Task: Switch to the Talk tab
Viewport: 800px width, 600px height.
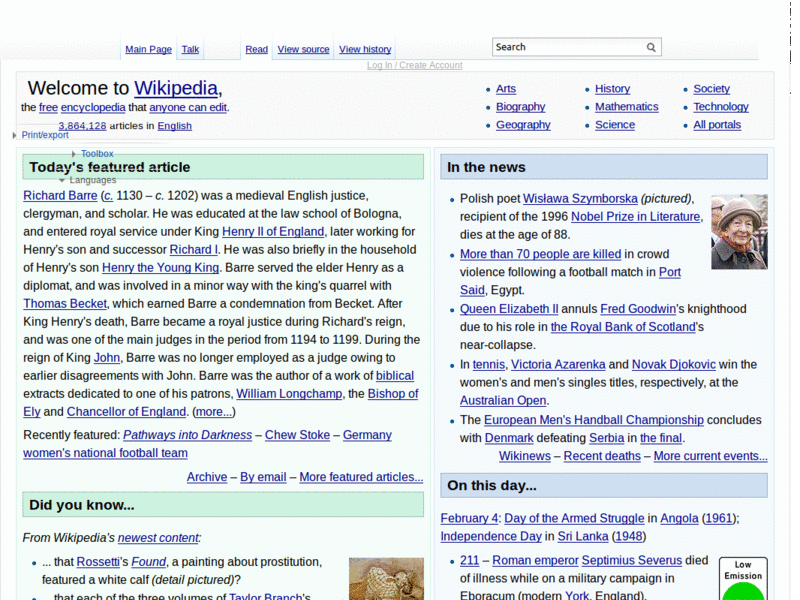Action: pos(190,49)
